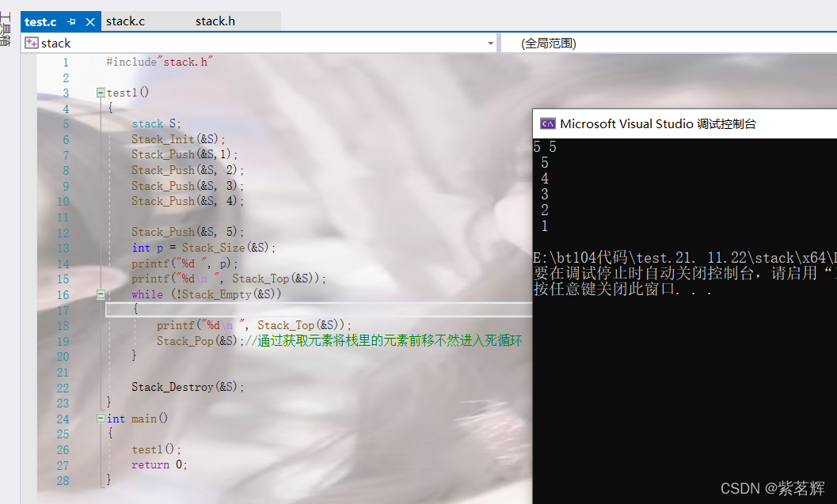The image size is (837, 504).
Task: Click the Stack_Push(&S, 2); line
Action: 188,170
